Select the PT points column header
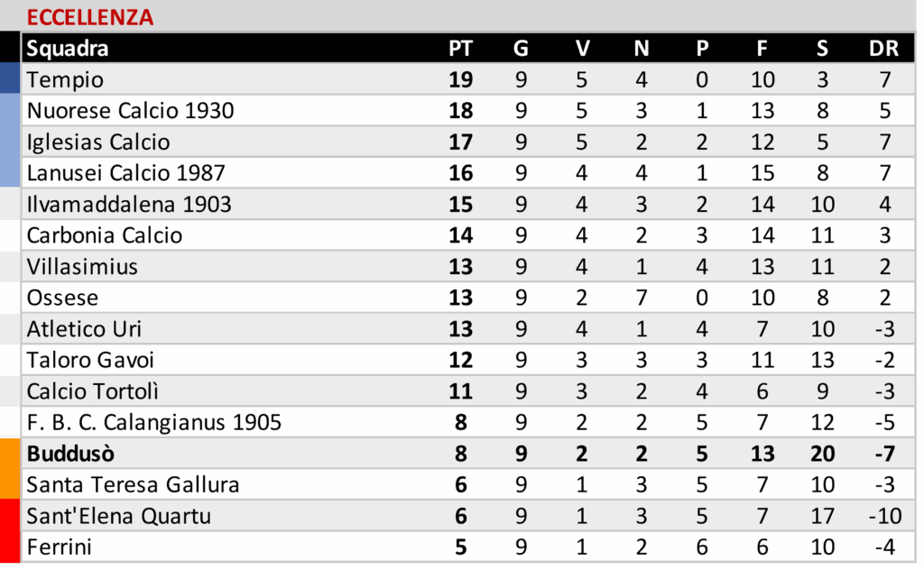 (460, 49)
